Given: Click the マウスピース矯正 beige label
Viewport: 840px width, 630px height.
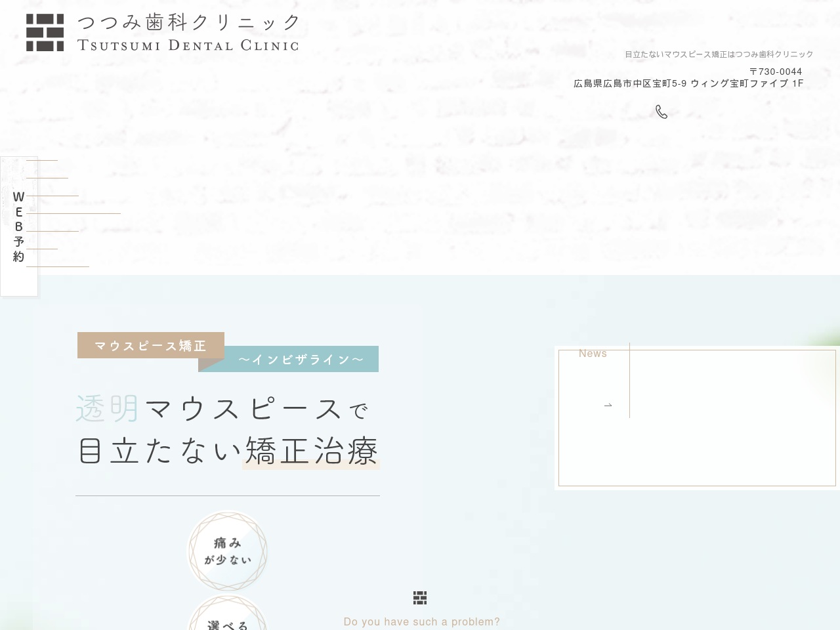Looking at the screenshot, I should [151, 345].
